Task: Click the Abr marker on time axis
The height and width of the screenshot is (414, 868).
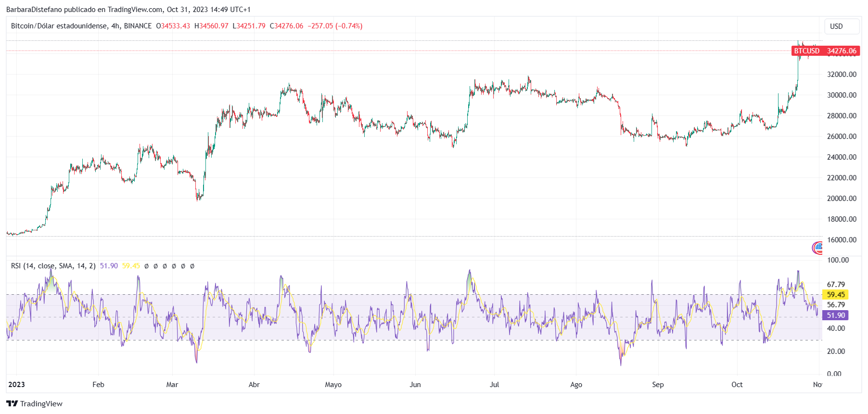Action: [x=254, y=385]
